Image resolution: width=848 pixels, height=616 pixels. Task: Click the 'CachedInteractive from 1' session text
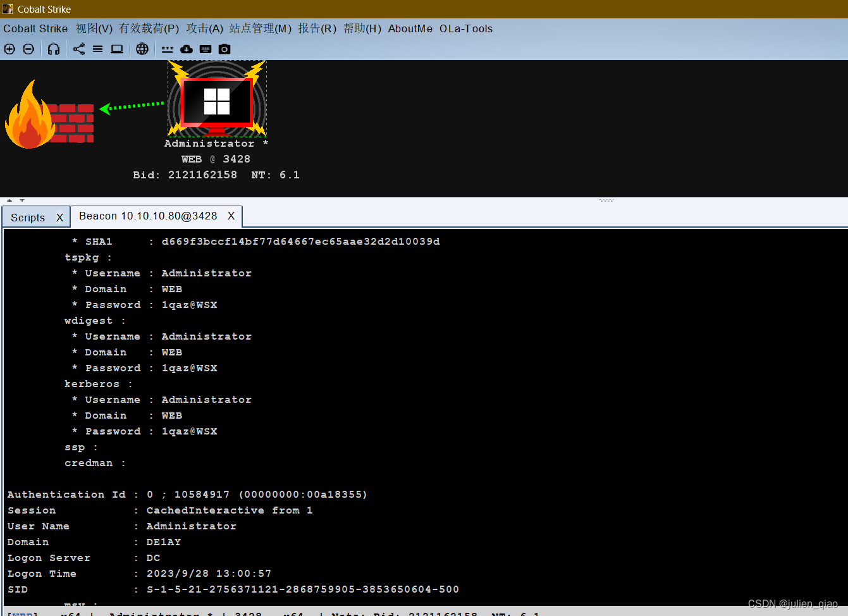pyautogui.click(x=230, y=510)
